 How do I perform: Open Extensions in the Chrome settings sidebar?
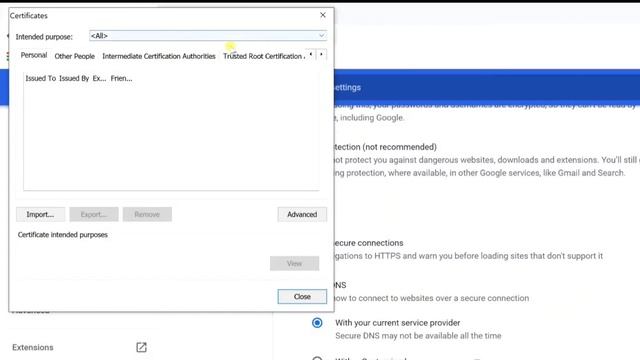pyautogui.click(x=33, y=347)
